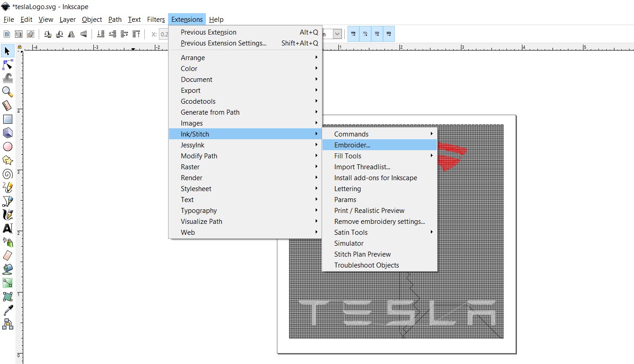Rotate selection 90° counter-clockwise
Image resolution: width=634 pixels, height=364 pixels.
[x=48, y=34]
